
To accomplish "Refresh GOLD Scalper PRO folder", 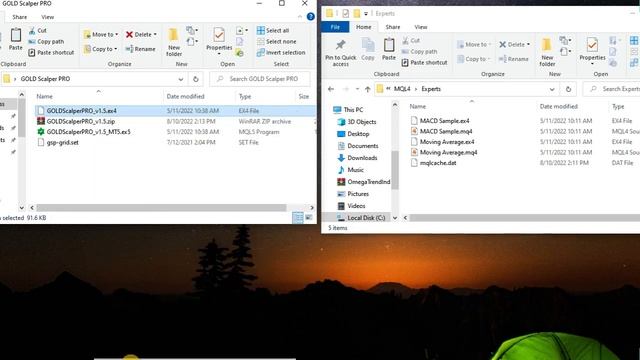I will [196, 79].
